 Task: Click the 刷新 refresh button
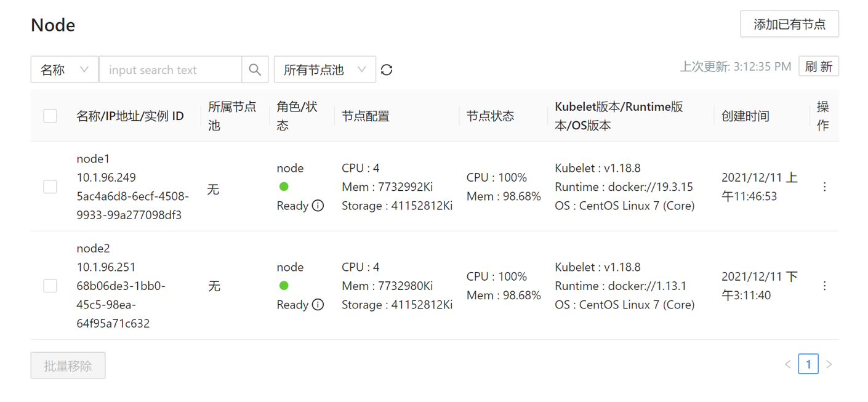pos(819,66)
